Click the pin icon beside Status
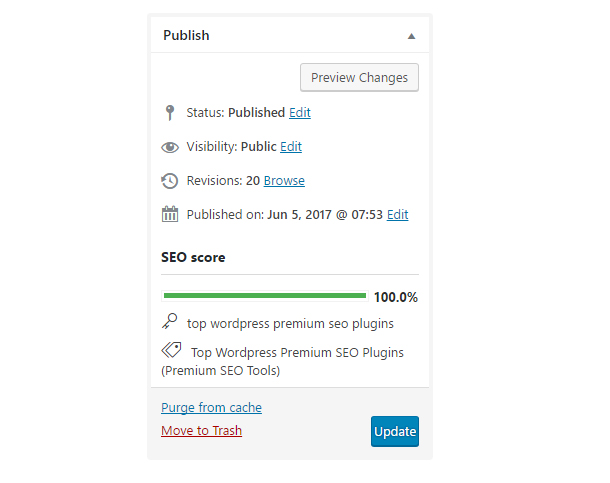 [170, 112]
